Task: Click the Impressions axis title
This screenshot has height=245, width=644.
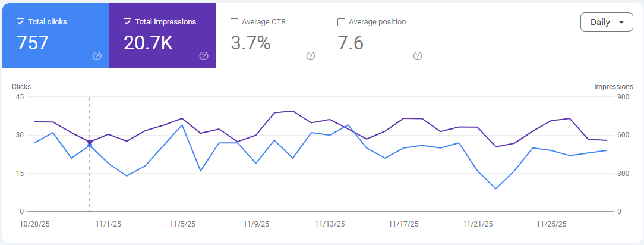Action: [x=614, y=87]
